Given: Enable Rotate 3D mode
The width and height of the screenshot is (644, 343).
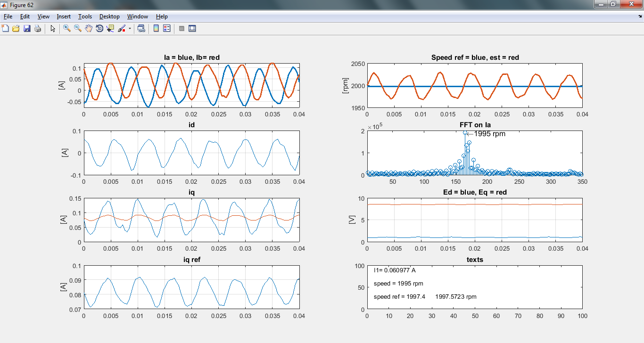Looking at the screenshot, I should coord(99,28).
